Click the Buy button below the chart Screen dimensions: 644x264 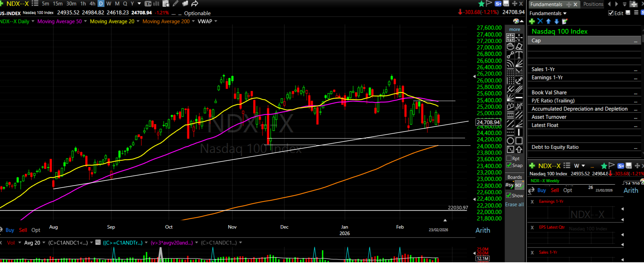(10, 230)
